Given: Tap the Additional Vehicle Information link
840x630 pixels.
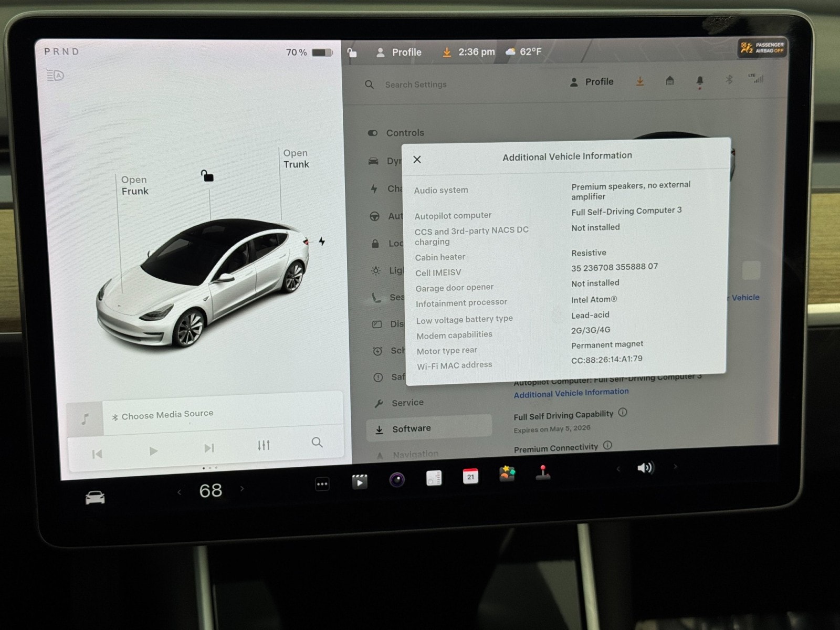Looking at the screenshot, I should (571, 393).
